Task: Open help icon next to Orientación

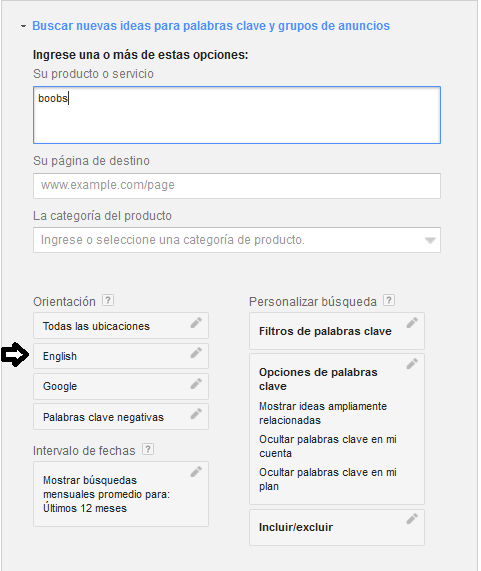Action: pyautogui.click(x=108, y=300)
